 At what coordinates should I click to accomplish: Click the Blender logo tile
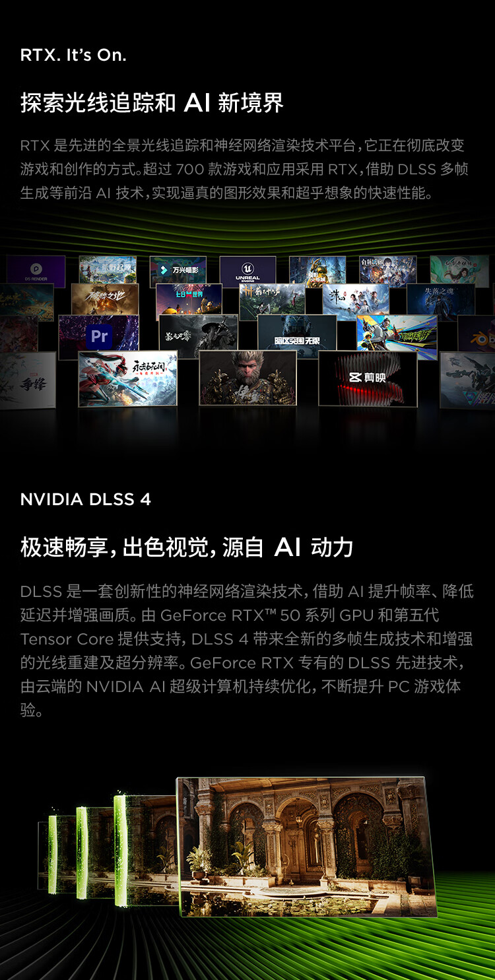[477, 333]
